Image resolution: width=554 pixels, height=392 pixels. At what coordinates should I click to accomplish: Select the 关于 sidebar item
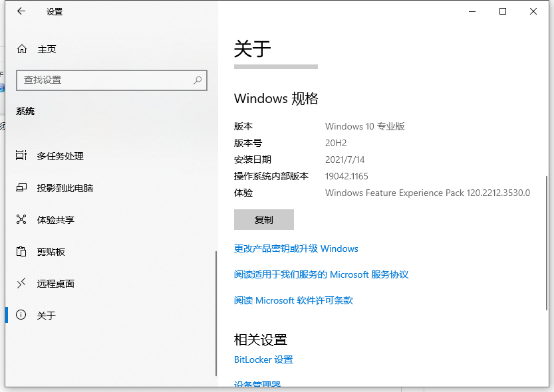[47, 316]
